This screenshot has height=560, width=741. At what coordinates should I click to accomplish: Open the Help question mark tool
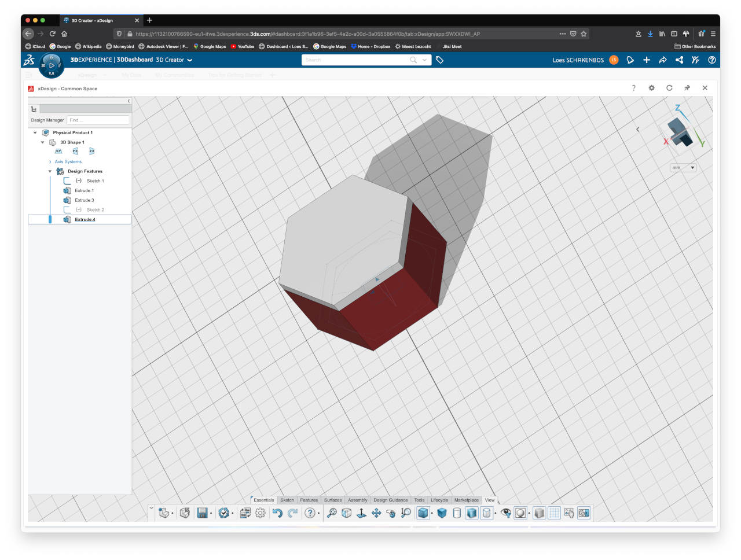coord(310,513)
